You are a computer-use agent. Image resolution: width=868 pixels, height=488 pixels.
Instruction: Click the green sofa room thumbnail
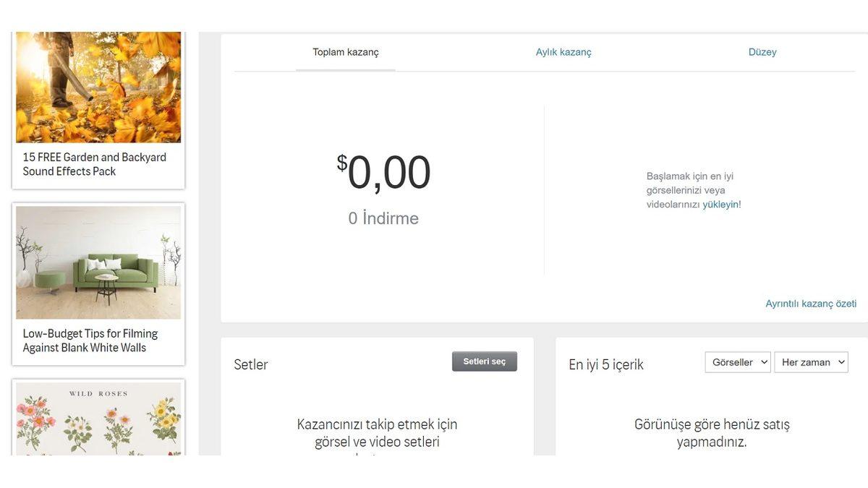coord(98,262)
